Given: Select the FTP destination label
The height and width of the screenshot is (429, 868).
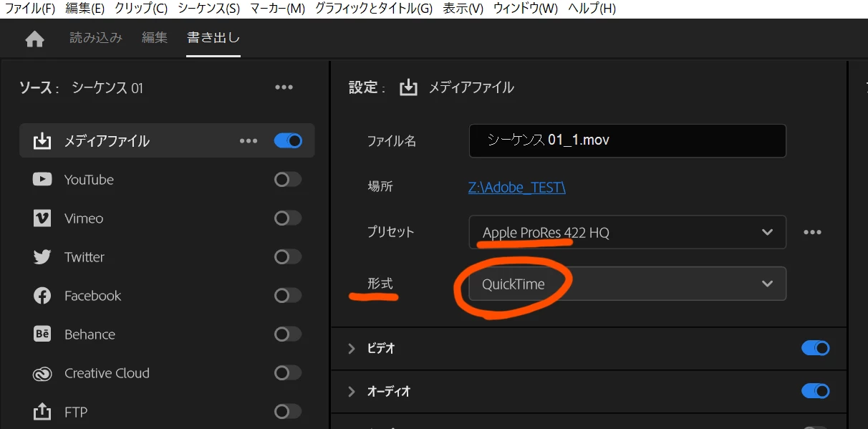Looking at the screenshot, I should [76, 412].
